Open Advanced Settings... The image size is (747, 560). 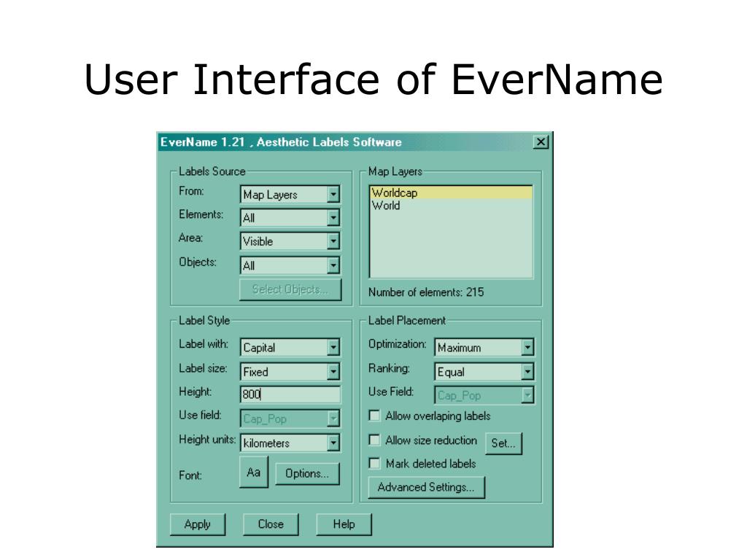426,487
